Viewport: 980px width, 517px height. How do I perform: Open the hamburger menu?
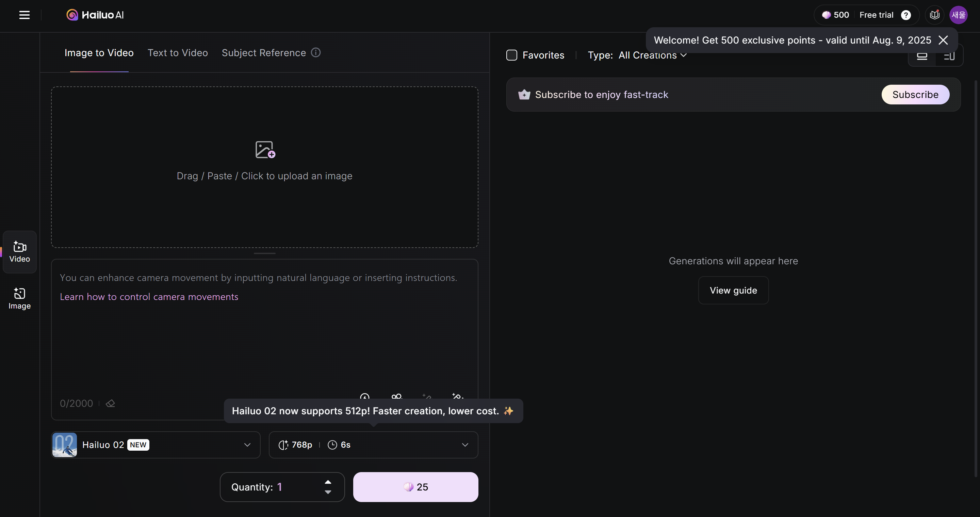24,15
